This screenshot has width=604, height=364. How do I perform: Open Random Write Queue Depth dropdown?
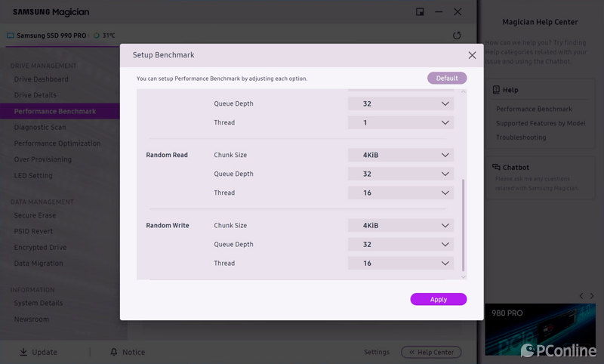click(x=400, y=245)
